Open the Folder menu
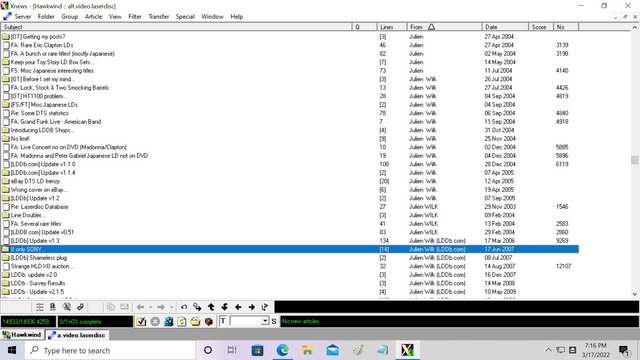This screenshot has height=360, width=640. [x=46, y=17]
